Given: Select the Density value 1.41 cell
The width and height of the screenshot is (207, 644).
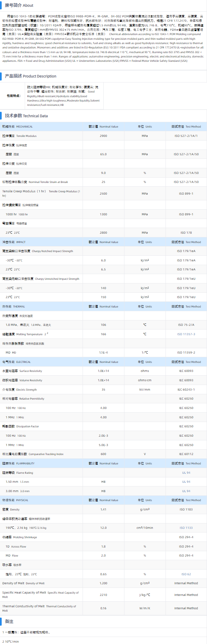Looking at the screenshot, I should (103, 509).
